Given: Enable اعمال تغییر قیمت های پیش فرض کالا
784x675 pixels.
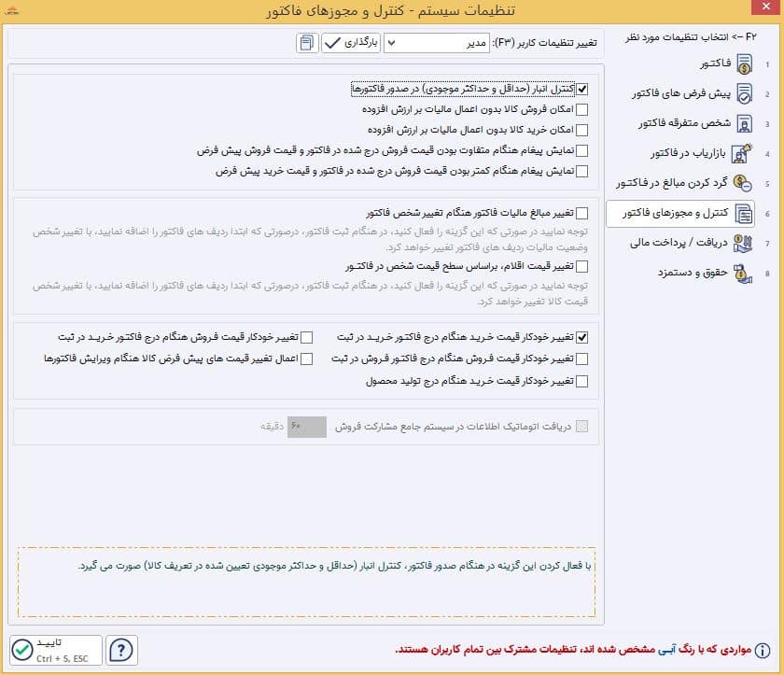Looking at the screenshot, I should pyautogui.click(x=307, y=359).
